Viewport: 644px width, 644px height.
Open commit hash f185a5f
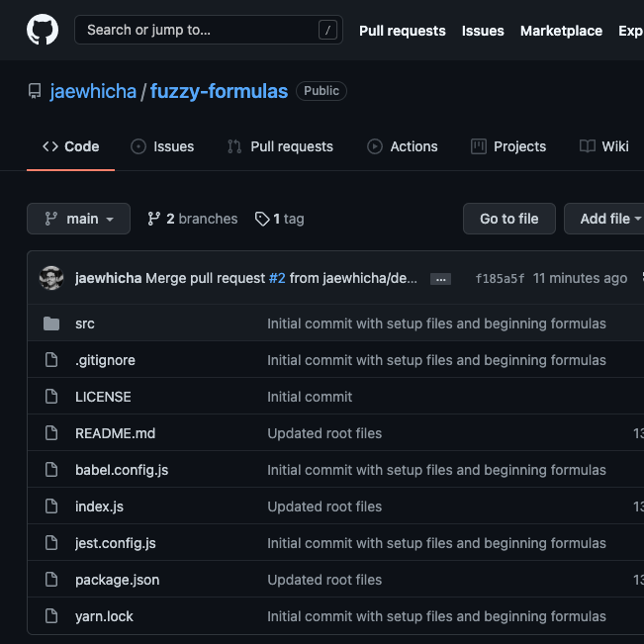point(500,279)
